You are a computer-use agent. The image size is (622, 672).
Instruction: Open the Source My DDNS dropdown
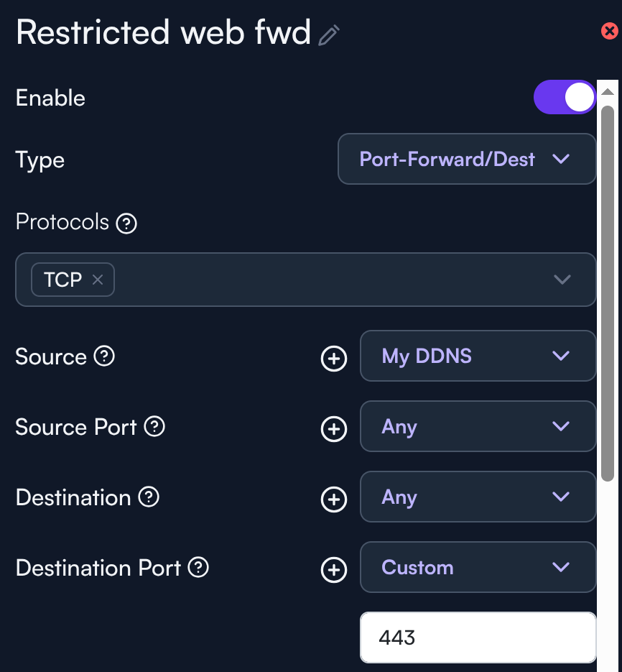pos(478,356)
